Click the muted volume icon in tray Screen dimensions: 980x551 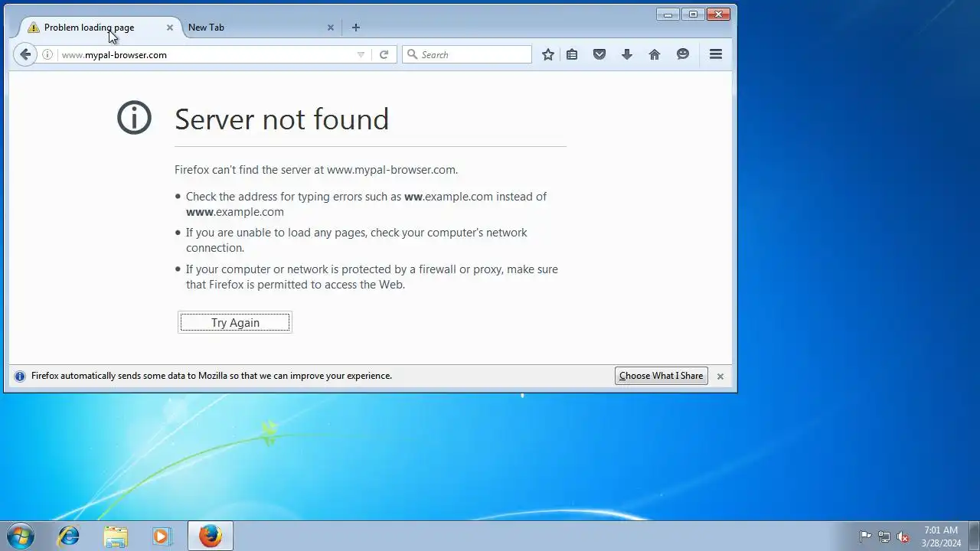tap(903, 536)
